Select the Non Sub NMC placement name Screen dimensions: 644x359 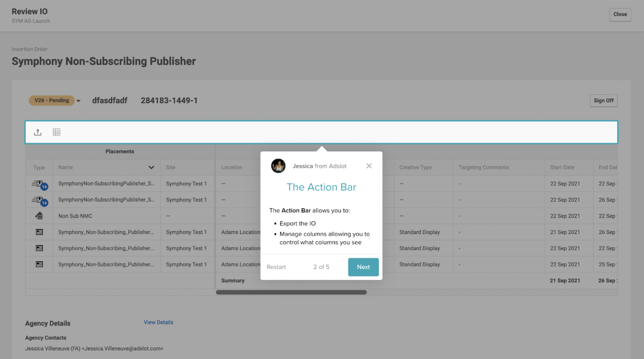point(75,216)
